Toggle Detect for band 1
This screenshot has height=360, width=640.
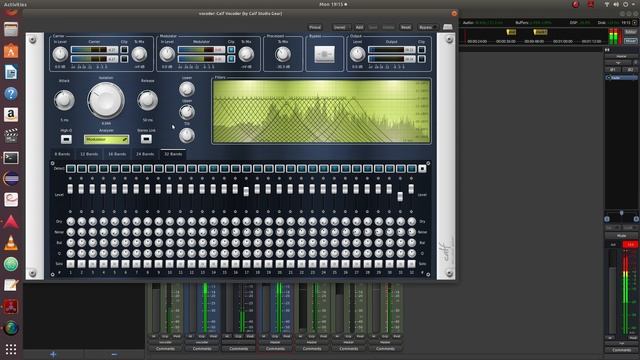pyautogui.click(x=71, y=168)
